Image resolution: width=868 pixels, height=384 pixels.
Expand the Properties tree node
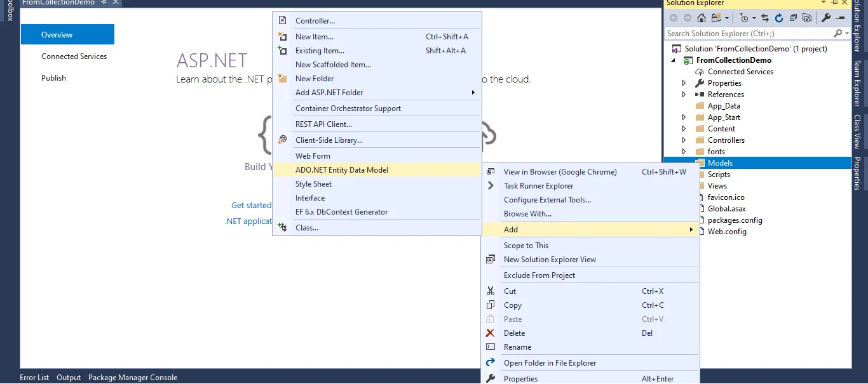[x=684, y=83]
